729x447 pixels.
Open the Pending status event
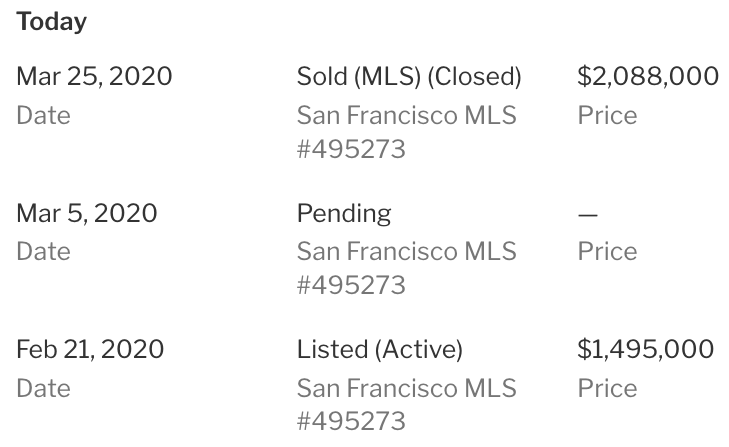tap(344, 213)
